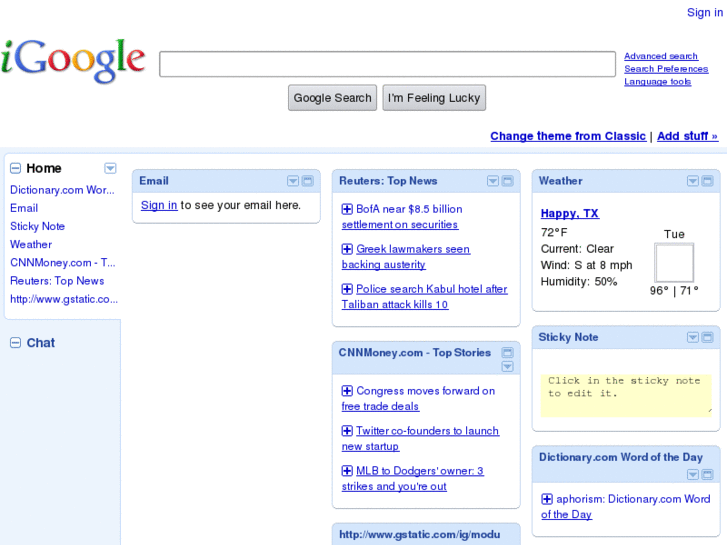Open the Dictionary.com Word of the Day menu
Viewport: 727px width, 545px height.
pos(693,474)
